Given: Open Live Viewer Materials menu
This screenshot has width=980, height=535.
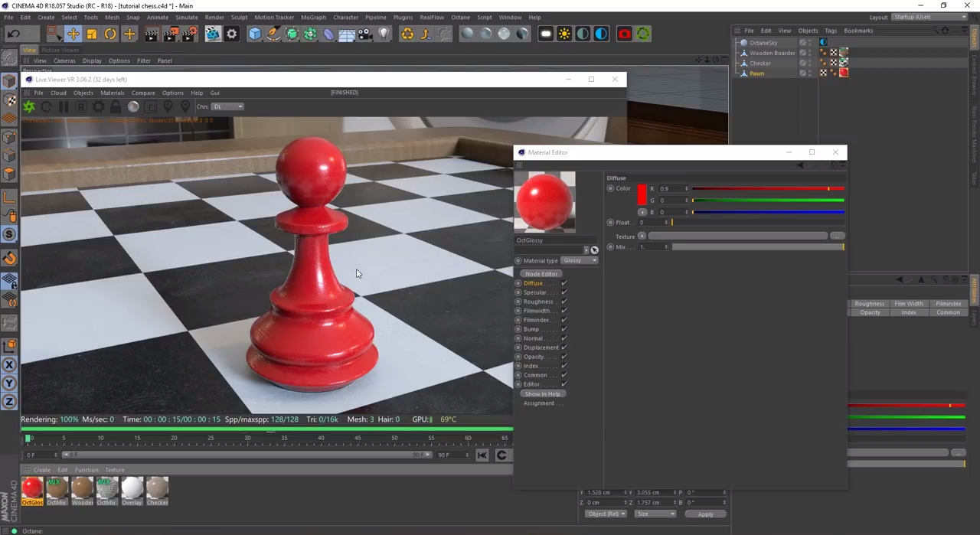Looking at the screenshot, I should 112,93.
